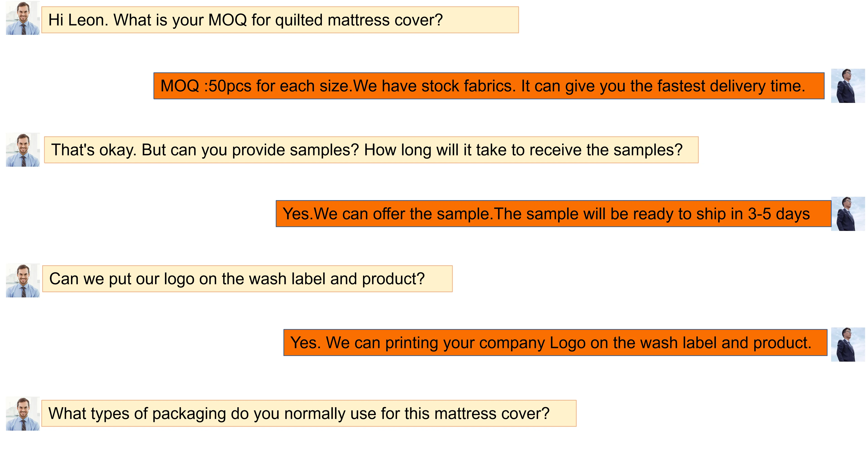Select the "Can we put our logo" bubble
Image resolution: width=868 pixels, height=453 pixels.
click(247, 279)
